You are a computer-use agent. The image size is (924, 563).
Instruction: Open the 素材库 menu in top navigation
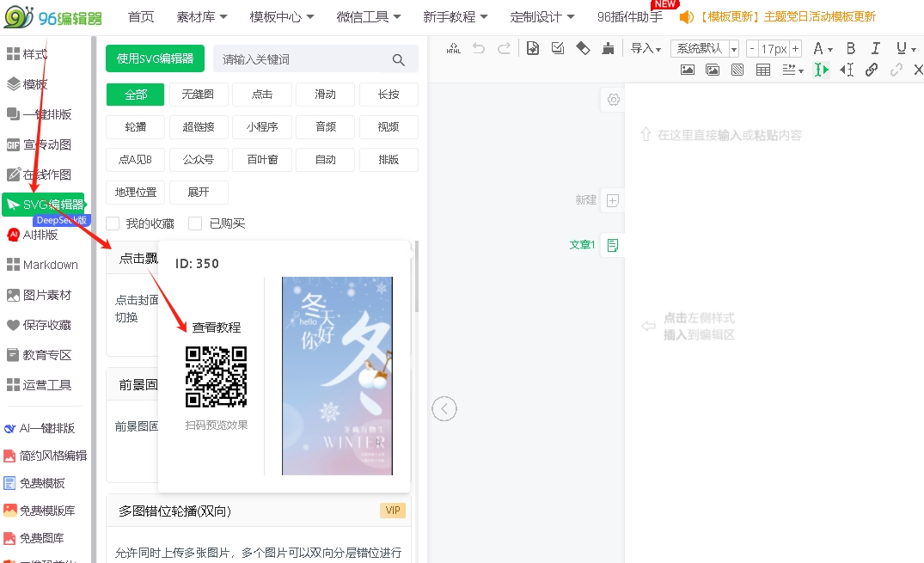202,16
